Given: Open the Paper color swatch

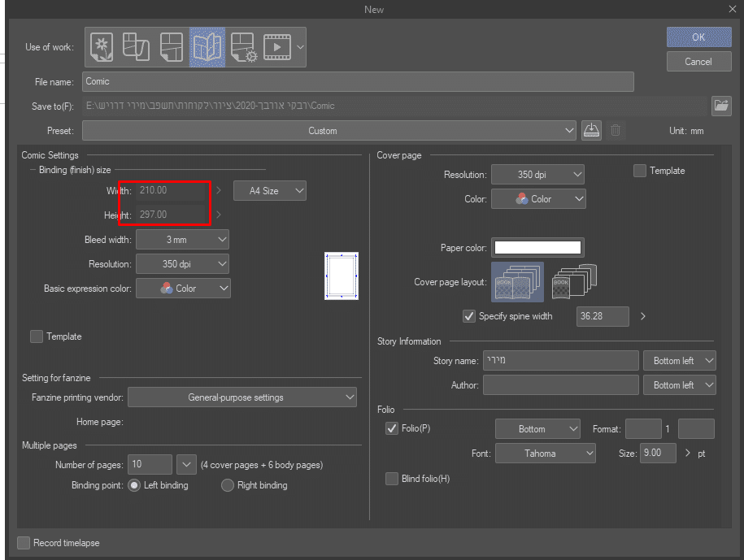Looking at the screenshot, I should [x=537, y=248].
